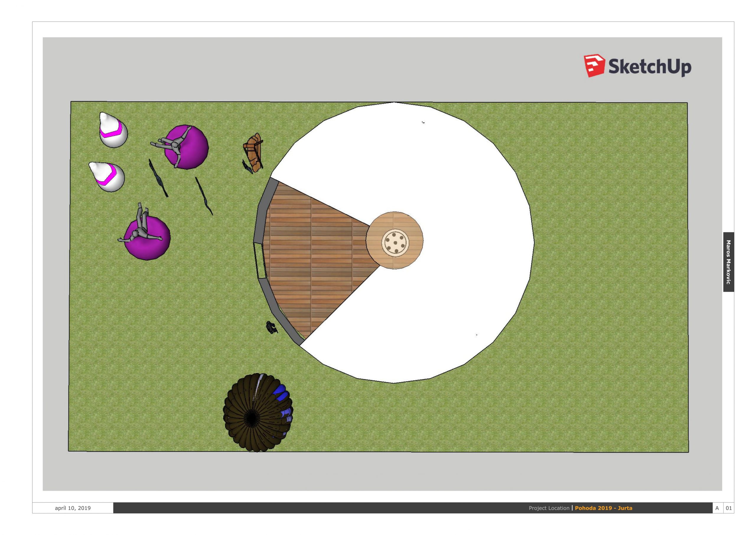
Task: Click the page number '01' box
Action: point(729,508)
